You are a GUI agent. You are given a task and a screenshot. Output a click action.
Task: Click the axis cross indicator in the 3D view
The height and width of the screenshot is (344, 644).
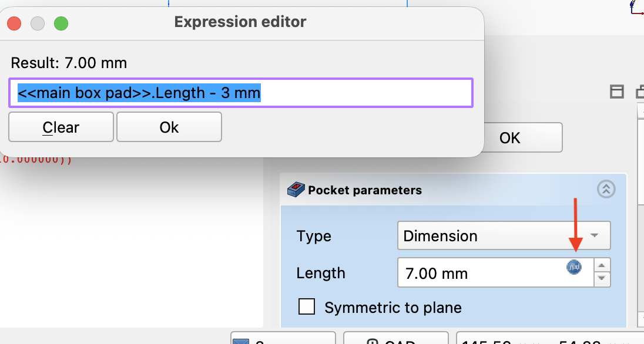point(633,7)
